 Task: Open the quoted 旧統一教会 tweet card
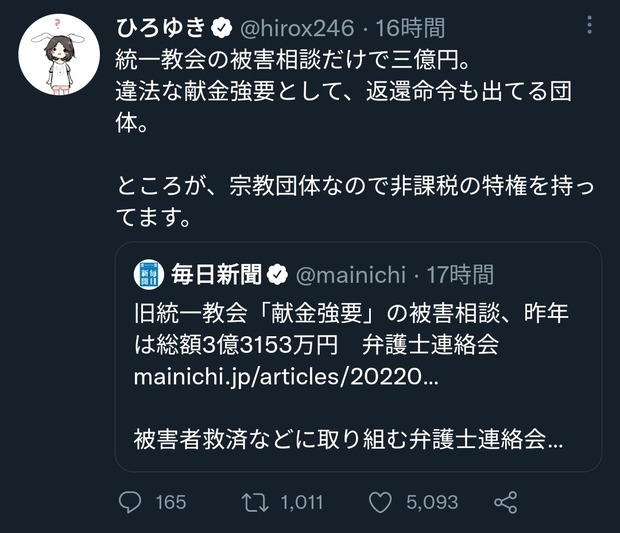coord(358,357)
